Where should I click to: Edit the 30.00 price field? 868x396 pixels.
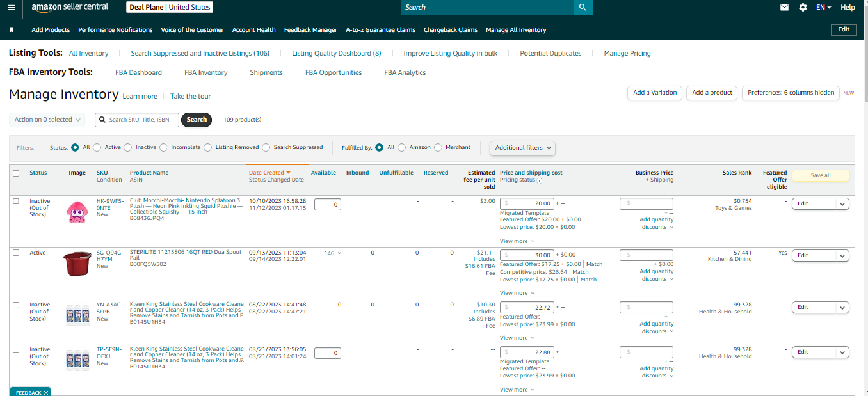point(527,255)
